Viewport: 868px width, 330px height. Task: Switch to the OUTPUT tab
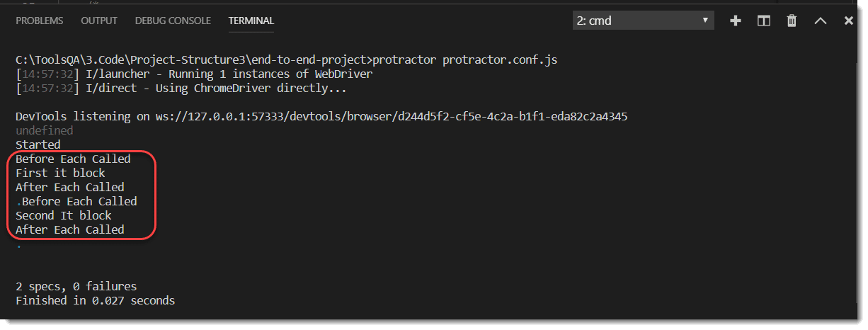pyautogui.click(x=99, y=21)
